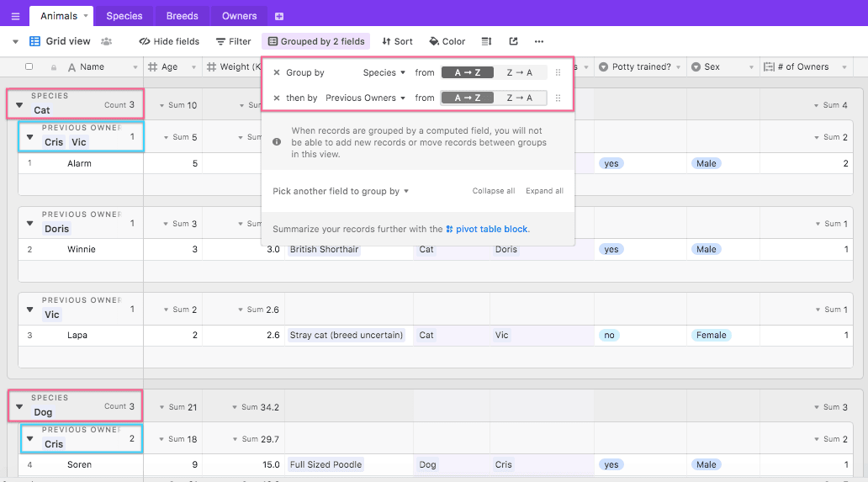
Task: Switch to the Breeds tab
Action: (182, 16)
